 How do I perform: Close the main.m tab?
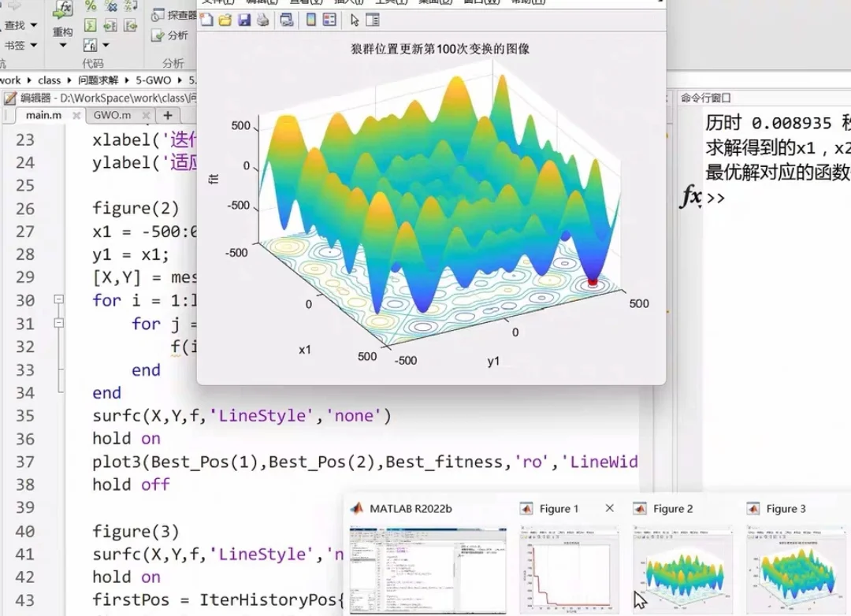point(76,116)
